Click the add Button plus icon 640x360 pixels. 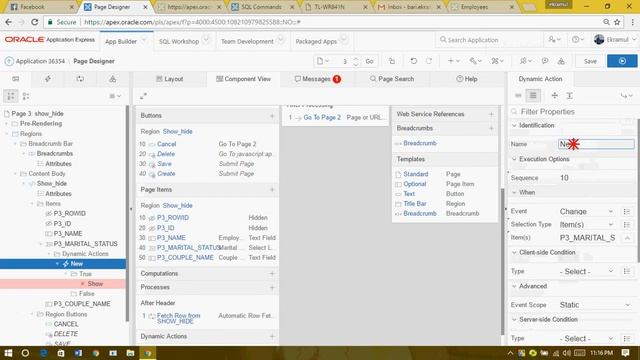[x=272, y=116]
